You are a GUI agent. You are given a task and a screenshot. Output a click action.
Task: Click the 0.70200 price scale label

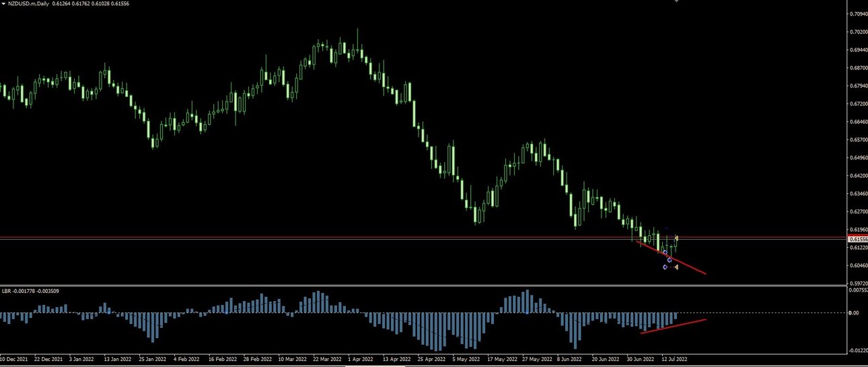tap(858, 32)
